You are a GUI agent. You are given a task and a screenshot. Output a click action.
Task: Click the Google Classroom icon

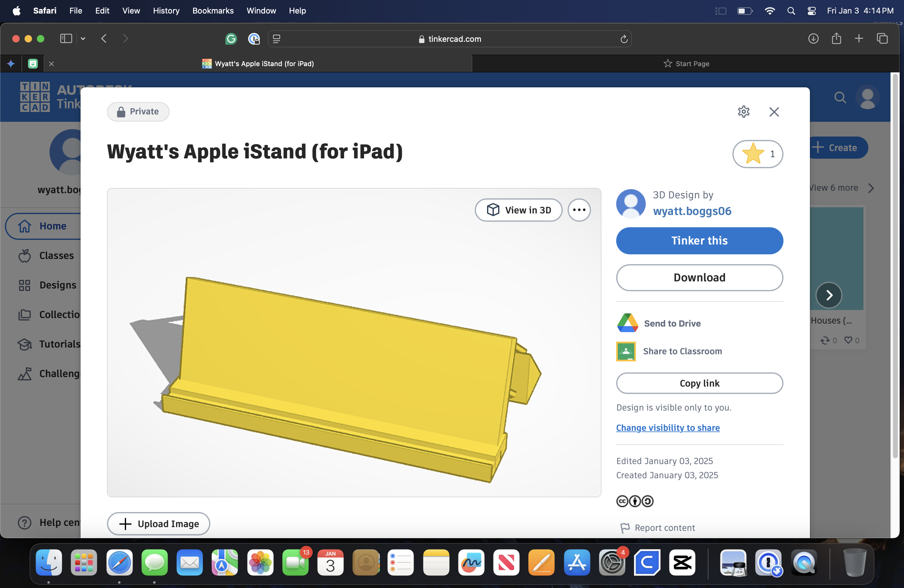(626, 351)
